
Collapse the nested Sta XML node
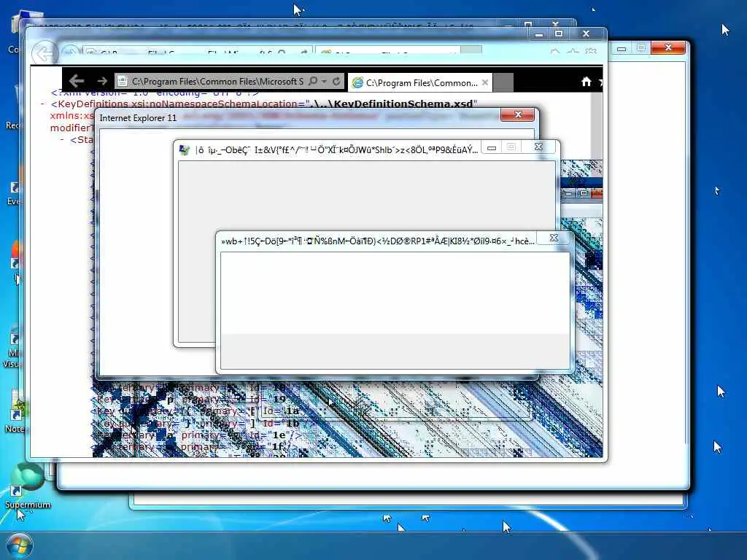[x=62, y=140]
